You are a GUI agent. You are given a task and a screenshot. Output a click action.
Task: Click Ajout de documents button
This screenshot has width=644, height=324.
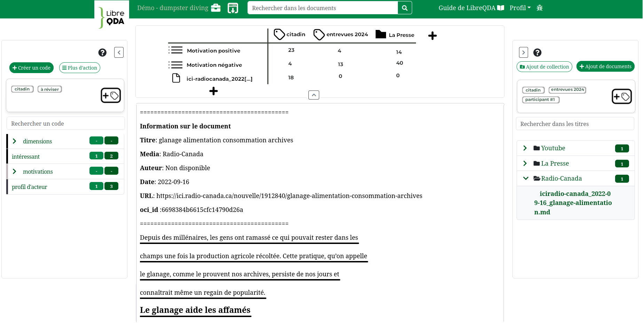tap(605, 66)
